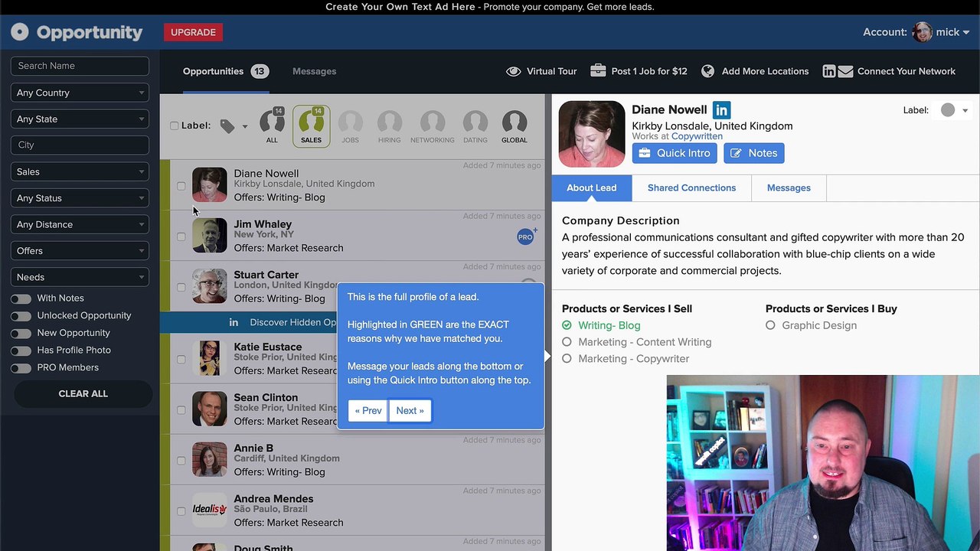Select the NETWORKING category filter icon
980x551 pixels.
pos(432,126)
